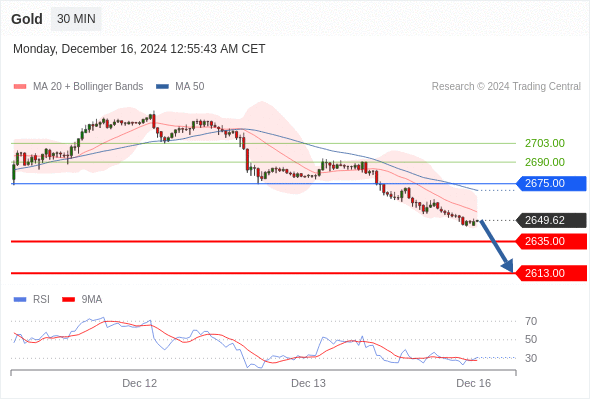The width and height of the screenshot is (590, 400).
Task: Click the Gold chart title
Action: [27, 19]
